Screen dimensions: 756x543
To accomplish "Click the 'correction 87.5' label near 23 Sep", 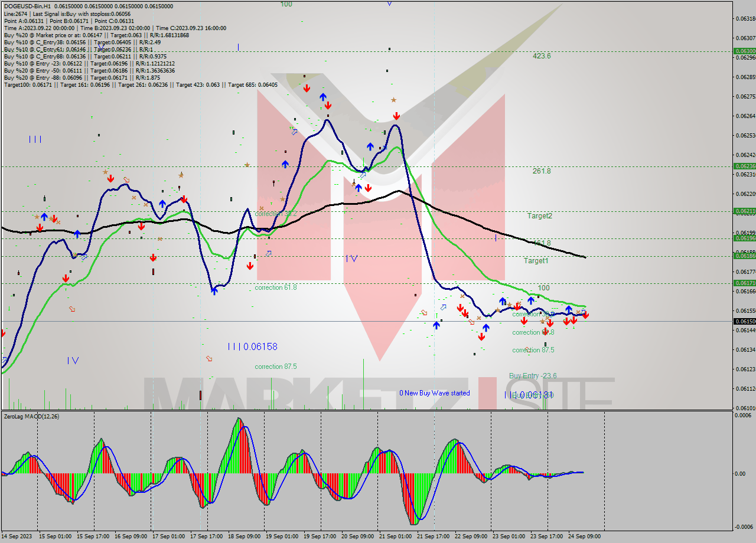I will pyautogui.click(x=533, y=350).
